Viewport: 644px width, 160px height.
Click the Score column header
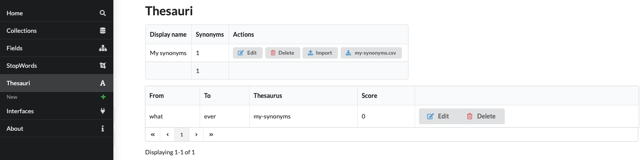[x=386, y=96]
